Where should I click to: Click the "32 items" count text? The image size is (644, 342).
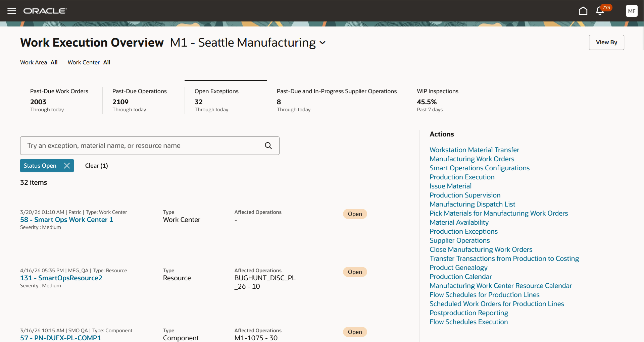[x=34, y=182]
